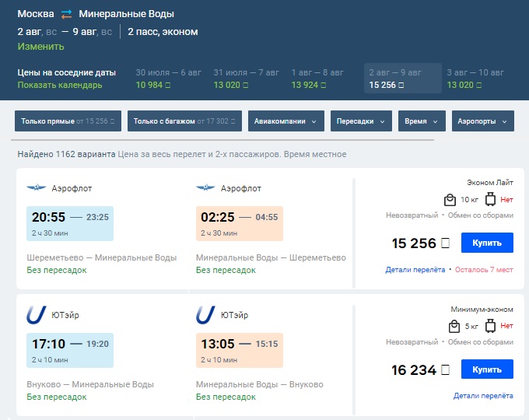Click the Найдено 1162 варианта text
Screen dimensions: 529x420
(x=66, y=154)
